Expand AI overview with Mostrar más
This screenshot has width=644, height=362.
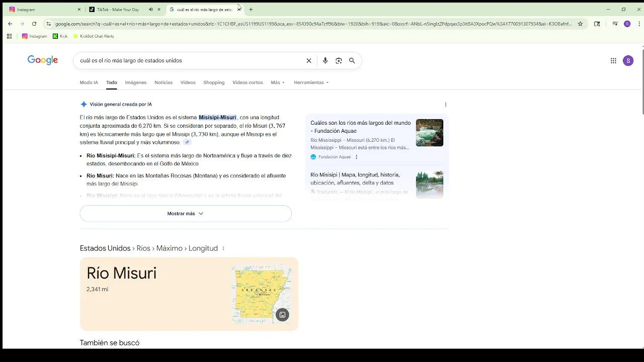tap(186, 214)
